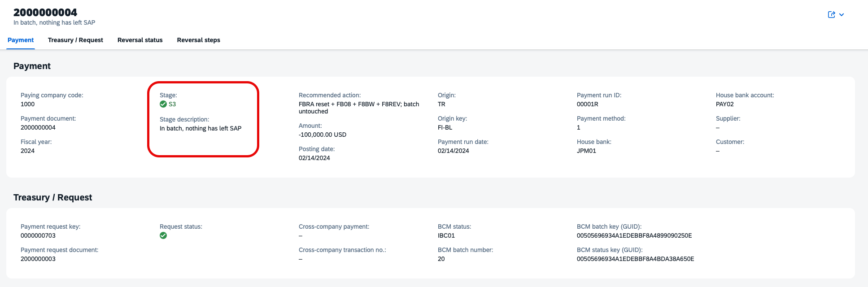Click paying company code value 1000
The height and width of the screenshot is (287, 868).
[27, 104]
